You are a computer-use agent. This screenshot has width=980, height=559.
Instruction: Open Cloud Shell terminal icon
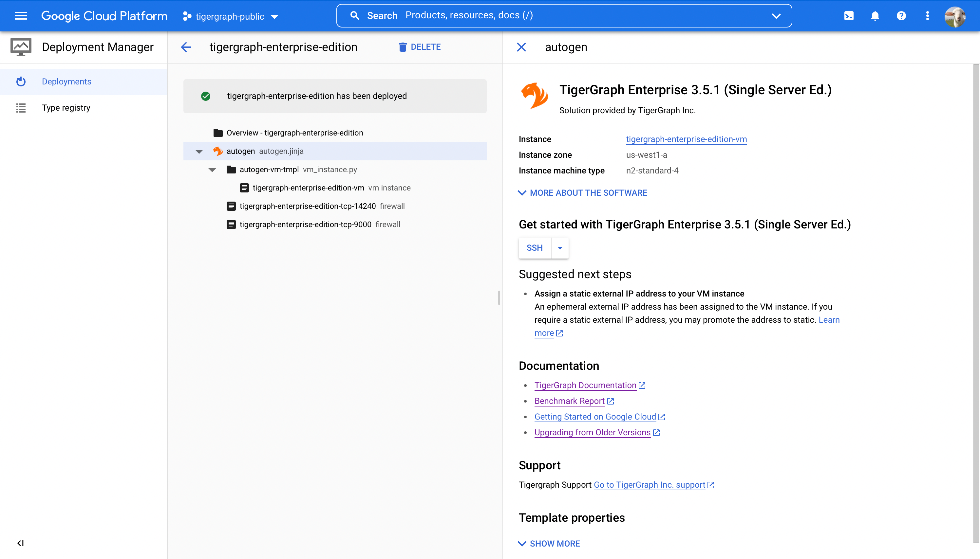tap(849, 16)
